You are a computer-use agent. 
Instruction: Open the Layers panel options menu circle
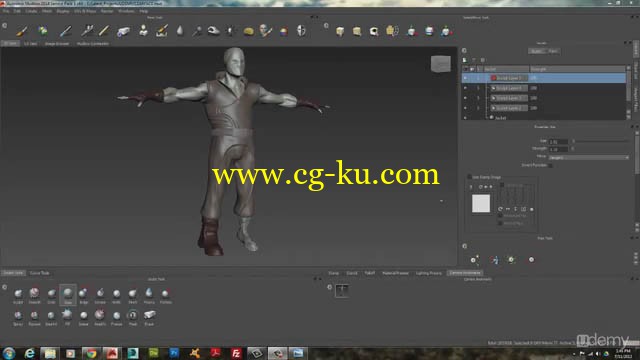pos(464,51)
